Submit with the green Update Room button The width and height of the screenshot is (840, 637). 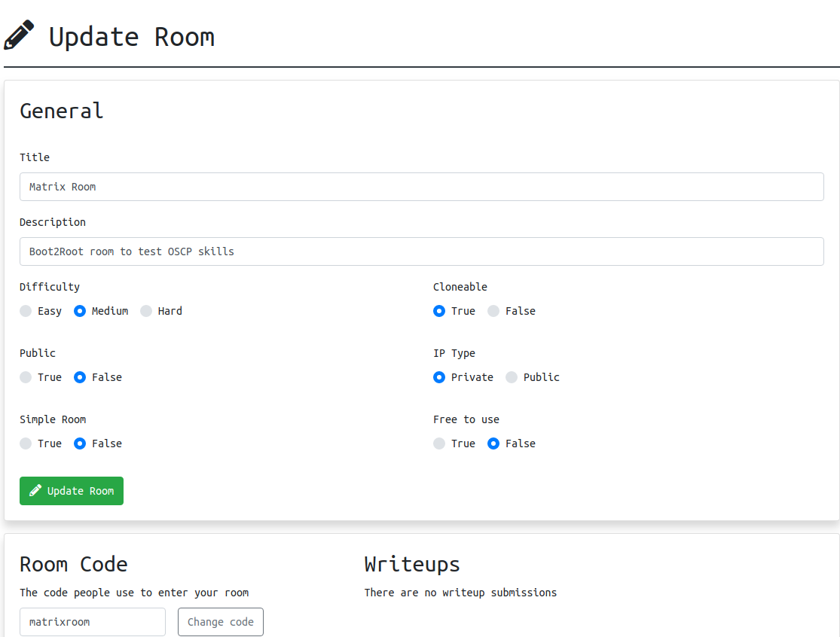(x=72, y=491)
